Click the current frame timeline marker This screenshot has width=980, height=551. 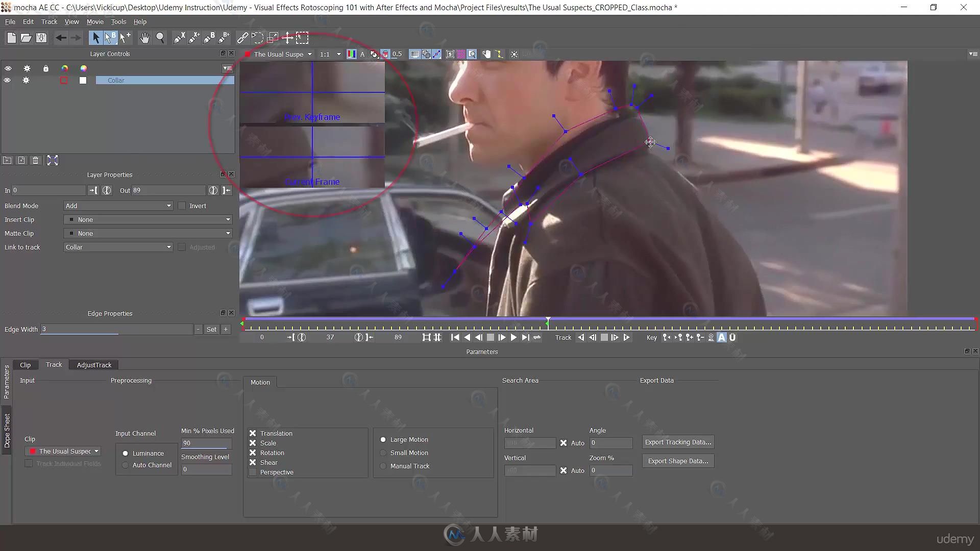tap(547, 323)
